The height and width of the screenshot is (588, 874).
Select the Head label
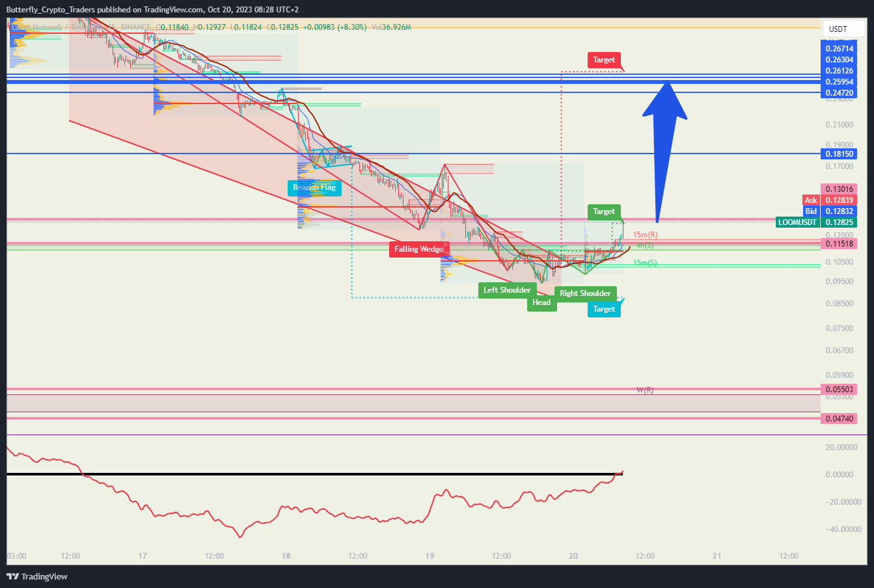pos(541,302)
